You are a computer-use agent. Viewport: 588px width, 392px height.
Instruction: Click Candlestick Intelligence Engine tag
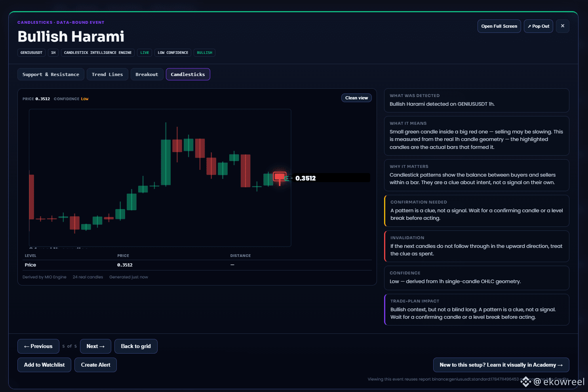click(98, 53)
